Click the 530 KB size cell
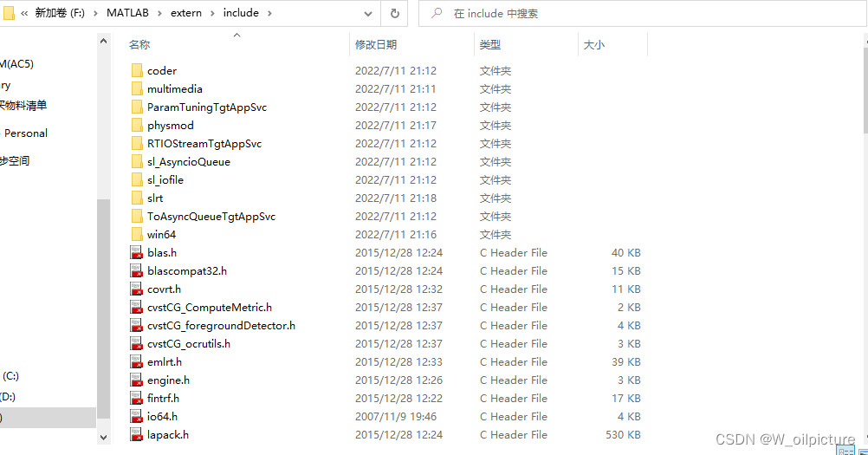 623,434
